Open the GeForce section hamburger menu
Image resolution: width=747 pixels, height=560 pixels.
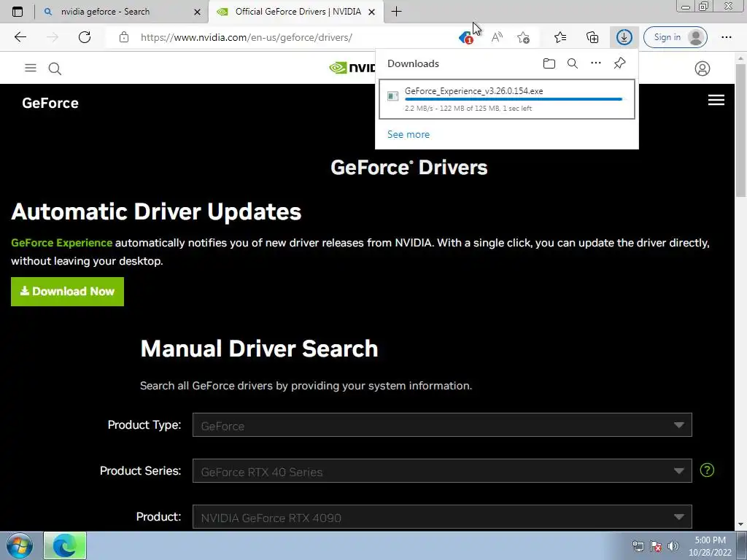pos(716,100)
